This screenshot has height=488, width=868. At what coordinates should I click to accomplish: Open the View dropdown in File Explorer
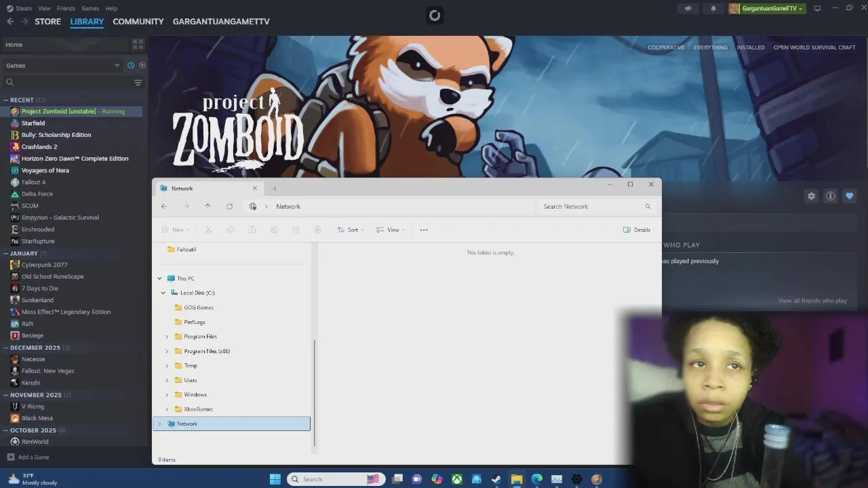(391, 230)
